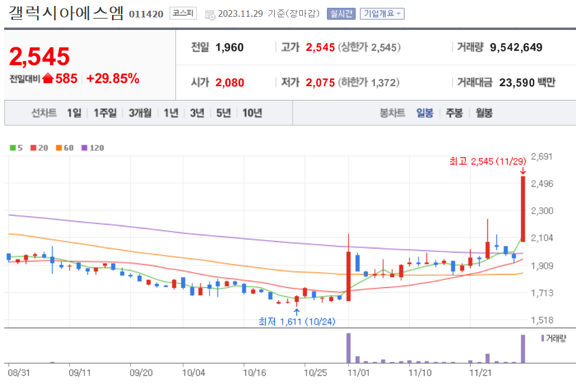Click the red 20-day average legend swatch
576x392 pixels.
pyautogui.click(x=34, y=148)
